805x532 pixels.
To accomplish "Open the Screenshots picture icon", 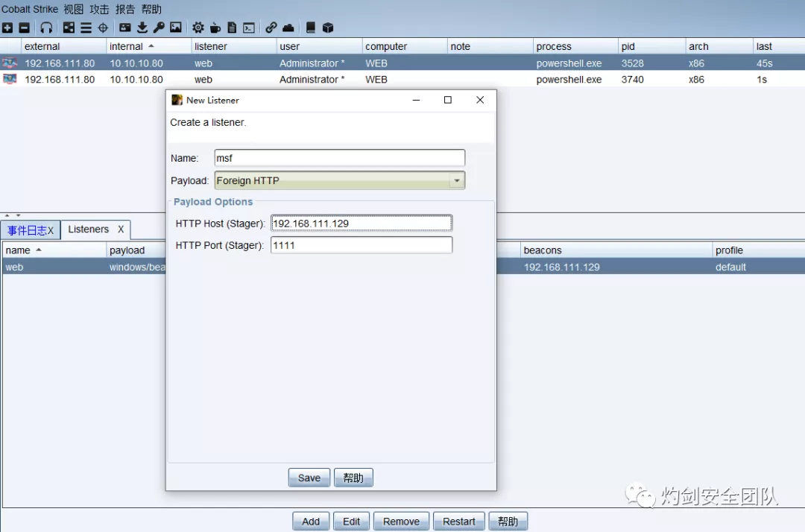I will [176, 28].
